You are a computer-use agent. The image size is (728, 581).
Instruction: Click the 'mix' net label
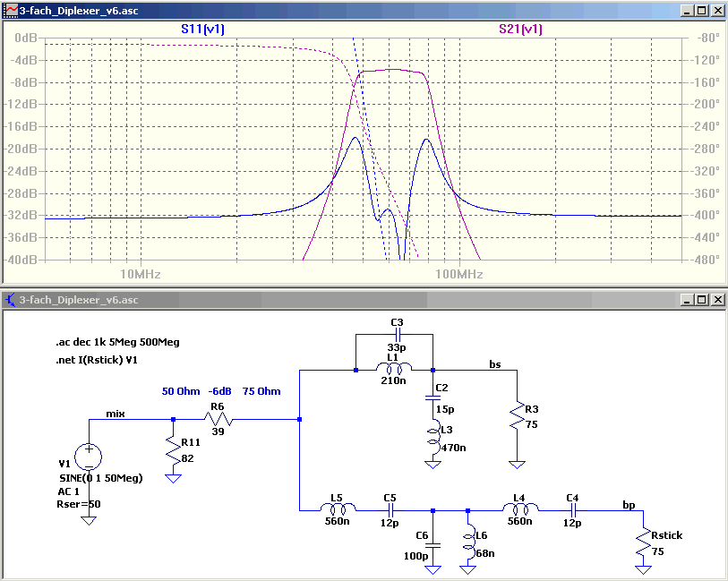(116, 414)
